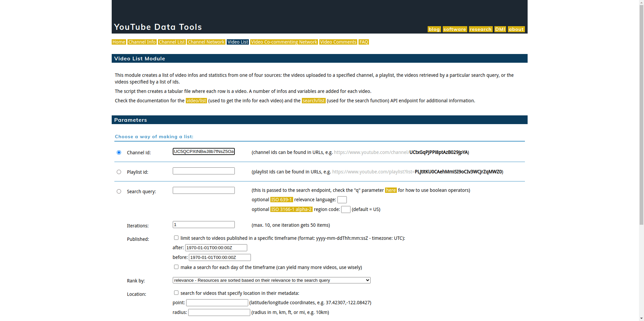This screenshot has width=644, height=321.
Task: Open the ISO 3166-1 alpha-2 reference link
Action: (291, 209)
